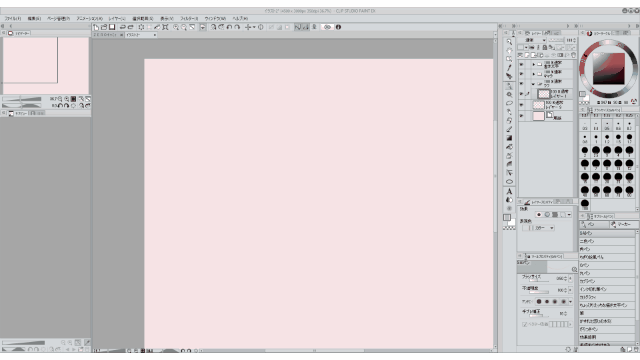This screenshot has width=640, height=360.
Task: Select the Text tool (A icon)
Action: (509, 191)
